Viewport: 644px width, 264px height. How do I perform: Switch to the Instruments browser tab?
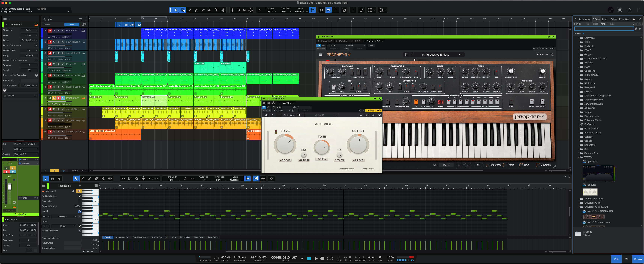point(584,19)
